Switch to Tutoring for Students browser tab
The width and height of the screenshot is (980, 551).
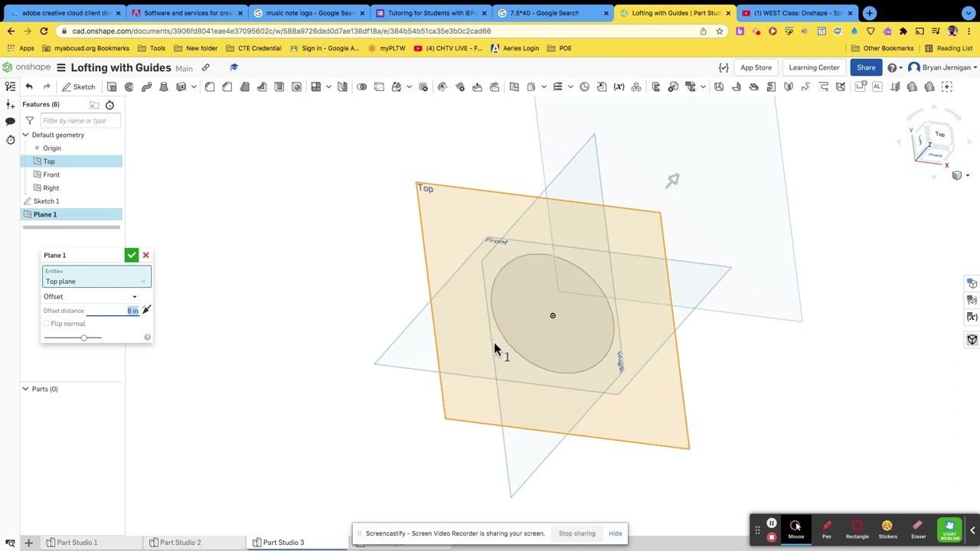431,13
